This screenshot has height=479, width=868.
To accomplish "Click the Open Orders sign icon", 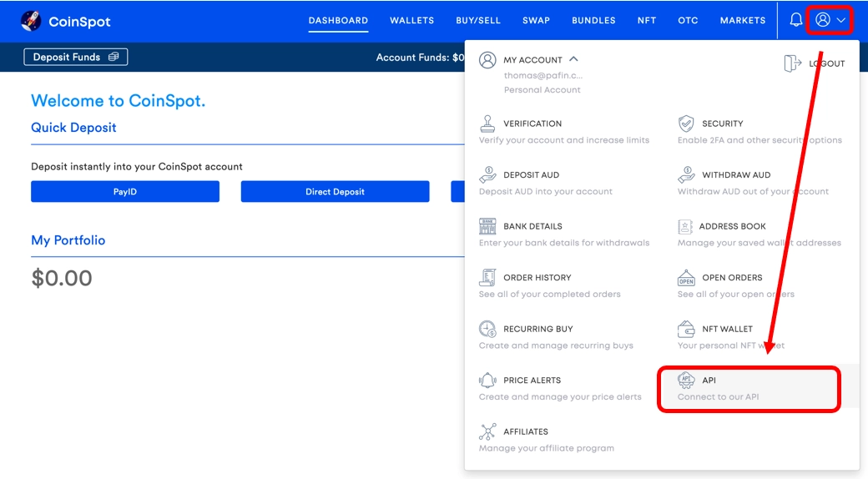I will click(686, 277).
